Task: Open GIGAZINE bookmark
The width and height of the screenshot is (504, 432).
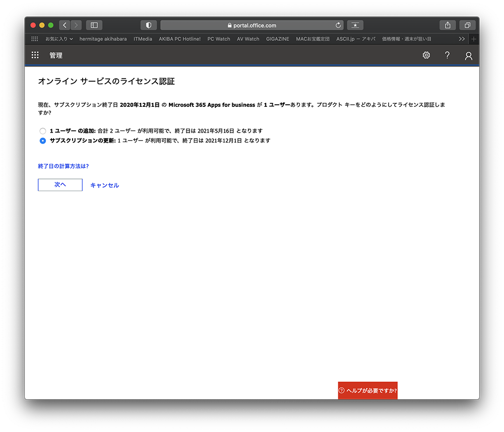Action: [x=277, y=39]
